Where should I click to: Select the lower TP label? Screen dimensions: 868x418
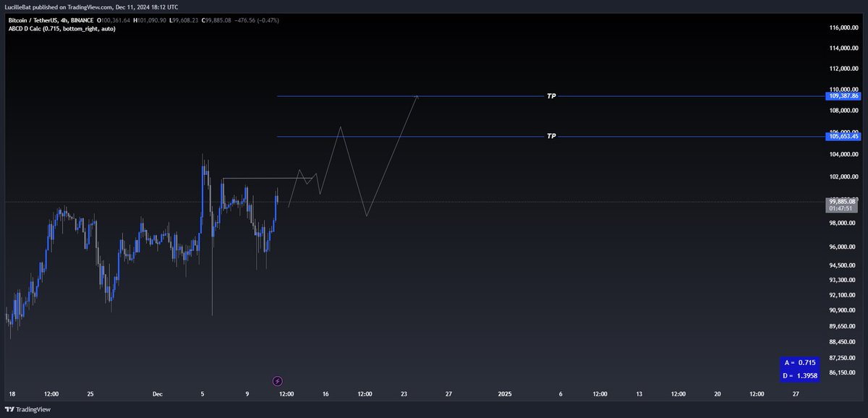click(x=551, y=136)
